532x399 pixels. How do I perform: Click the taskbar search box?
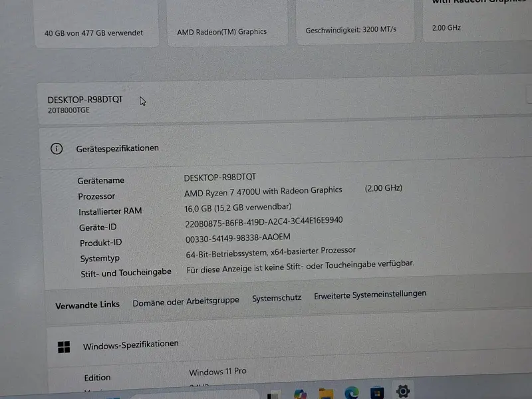195,396
